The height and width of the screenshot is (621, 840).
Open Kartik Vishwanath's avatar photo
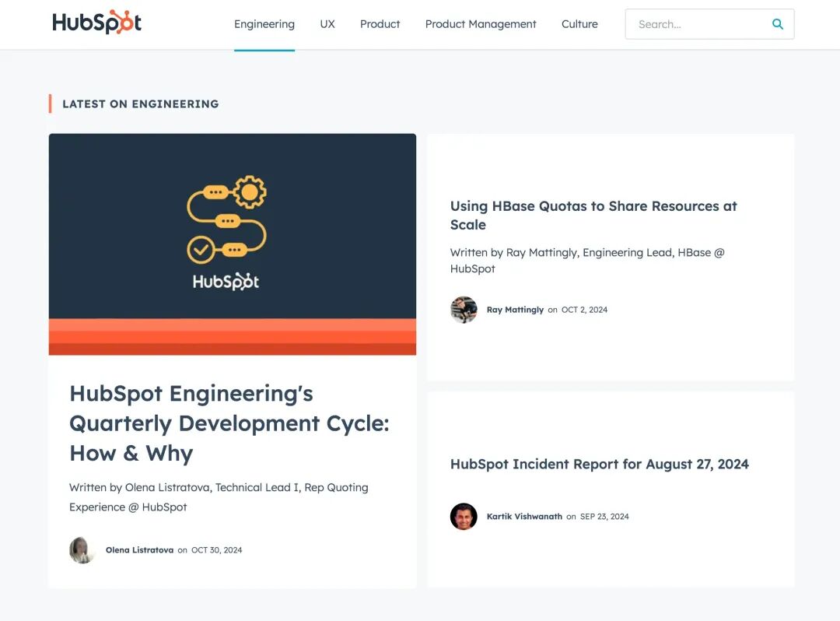(464, 517)
